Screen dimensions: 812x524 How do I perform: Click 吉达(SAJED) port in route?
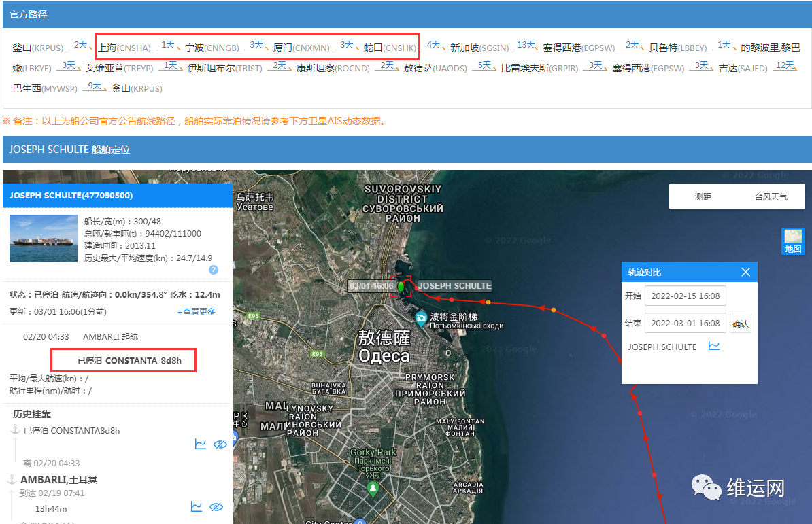click(743, 68)
